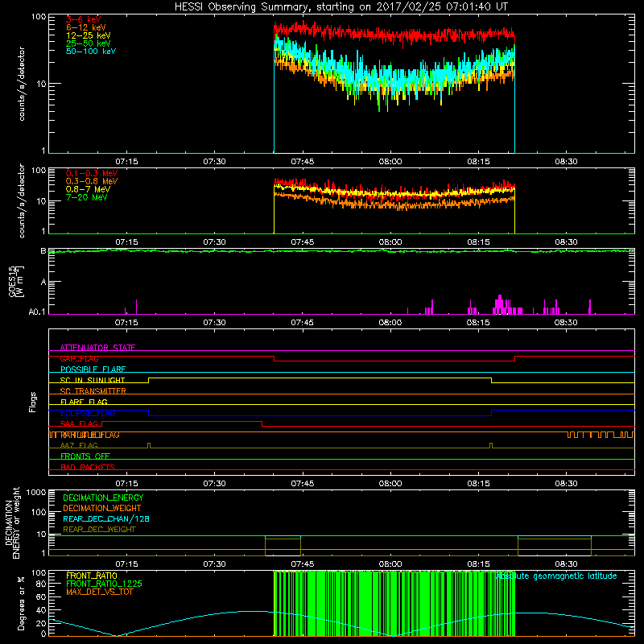Click the ECLIPSE_FLAG label
This screenshot has width=644, height=644.
click(88, 413)
